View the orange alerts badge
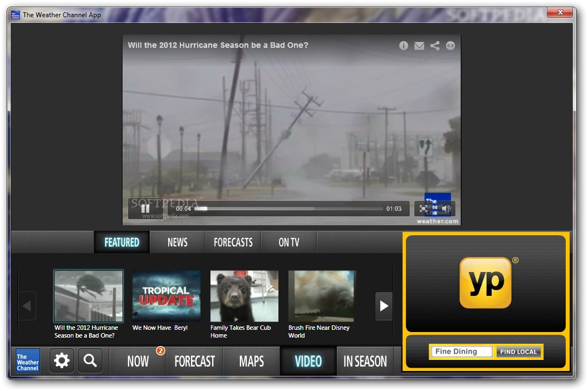 pyautogui.click(x=160, y=350)
